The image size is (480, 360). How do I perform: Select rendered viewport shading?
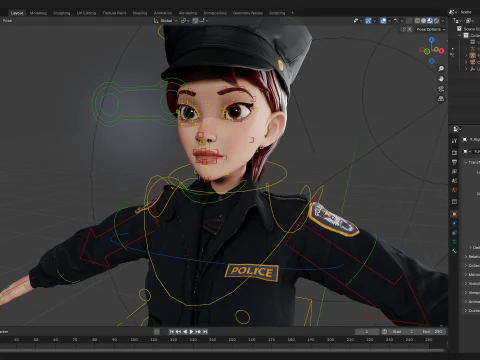[x=436, y=21]
